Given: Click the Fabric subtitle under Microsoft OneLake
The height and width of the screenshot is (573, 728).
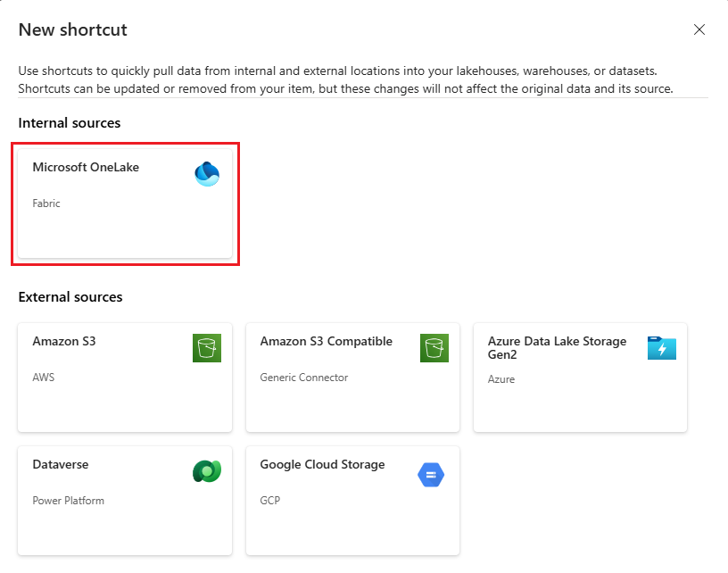Looking at the screenshot, I should coord(46,203).
